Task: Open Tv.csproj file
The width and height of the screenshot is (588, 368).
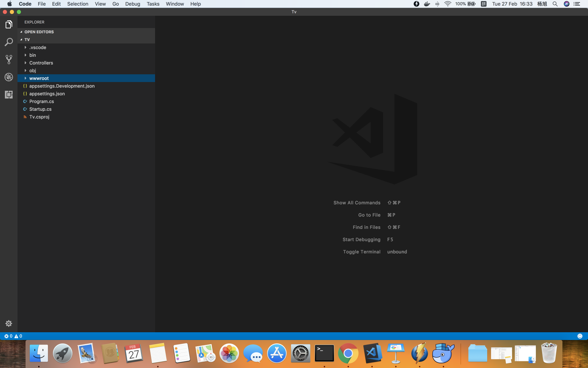Action: 86,117
